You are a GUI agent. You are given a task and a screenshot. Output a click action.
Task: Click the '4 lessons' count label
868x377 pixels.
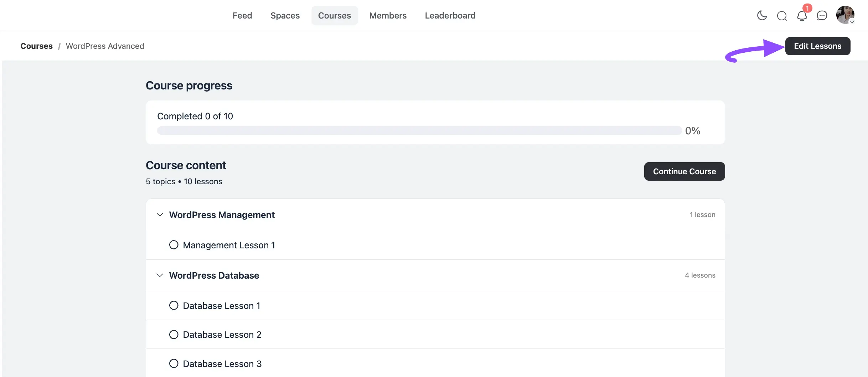point(700,275)
